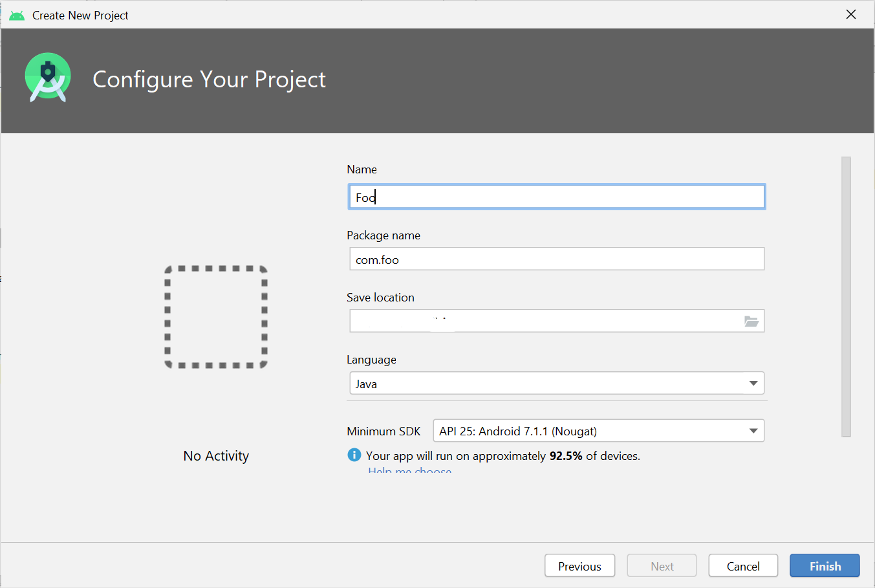This screenshot has height=588, width=875.
Task: Click the Android icon in the title bar
Action: coord(16,14)
